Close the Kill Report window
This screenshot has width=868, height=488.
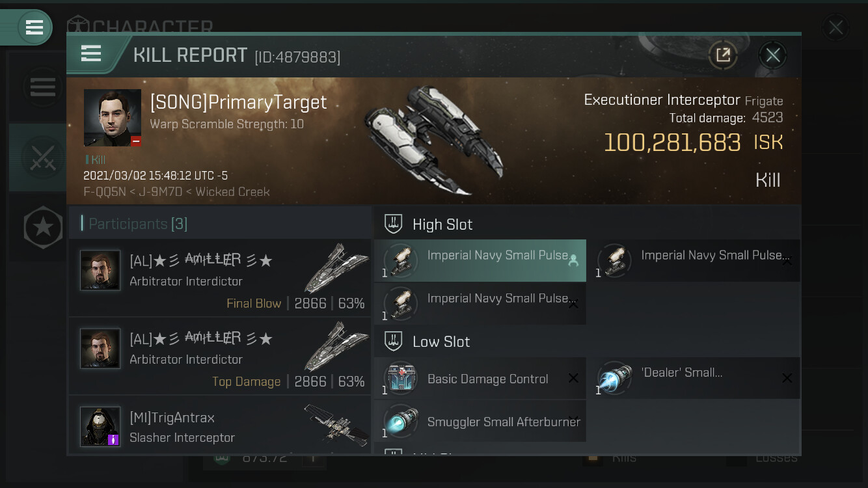tap(772, 55)
